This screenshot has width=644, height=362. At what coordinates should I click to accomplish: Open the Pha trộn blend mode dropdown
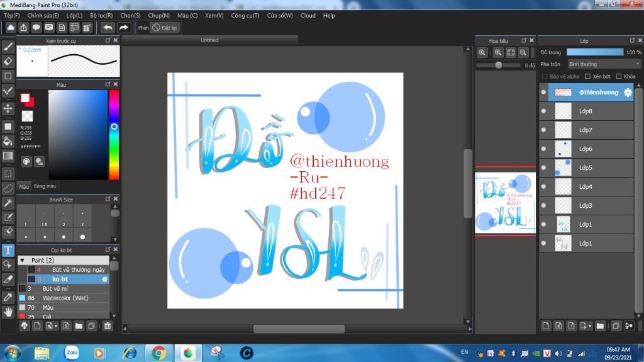[x=604, y=64]
